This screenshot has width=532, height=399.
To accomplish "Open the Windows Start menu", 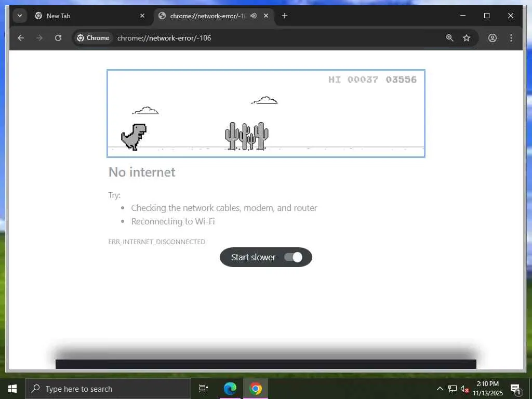I will click(12, 389).
